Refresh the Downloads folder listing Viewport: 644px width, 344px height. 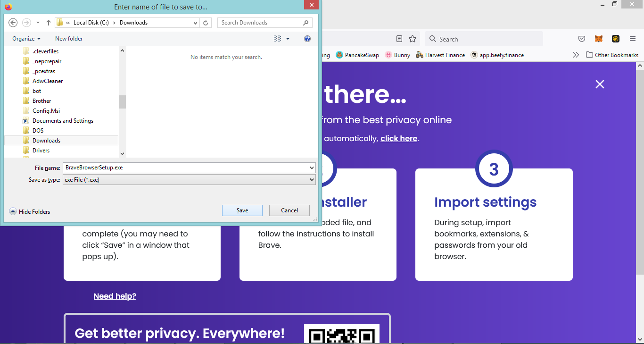click(206, 23)
